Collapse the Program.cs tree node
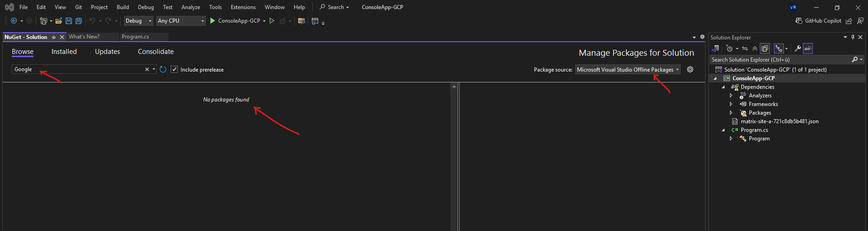Viewport: 868px width, 231px height. click(x=723, y=130)
